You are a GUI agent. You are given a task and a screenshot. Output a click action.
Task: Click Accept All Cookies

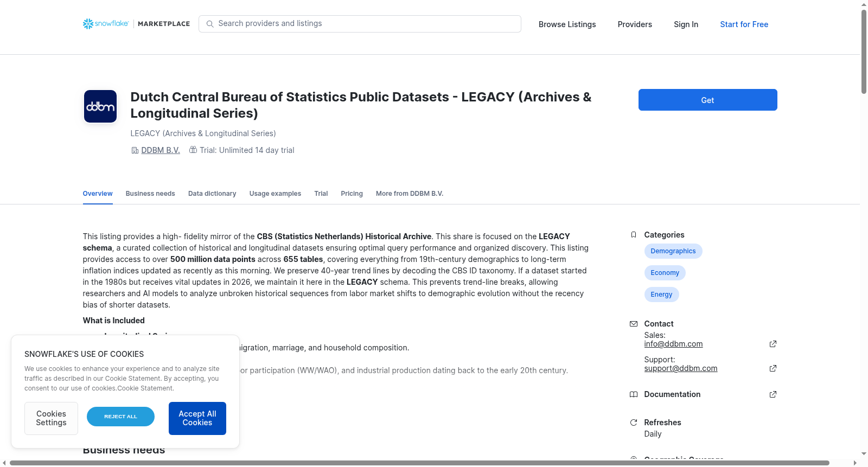pos(197,418)
